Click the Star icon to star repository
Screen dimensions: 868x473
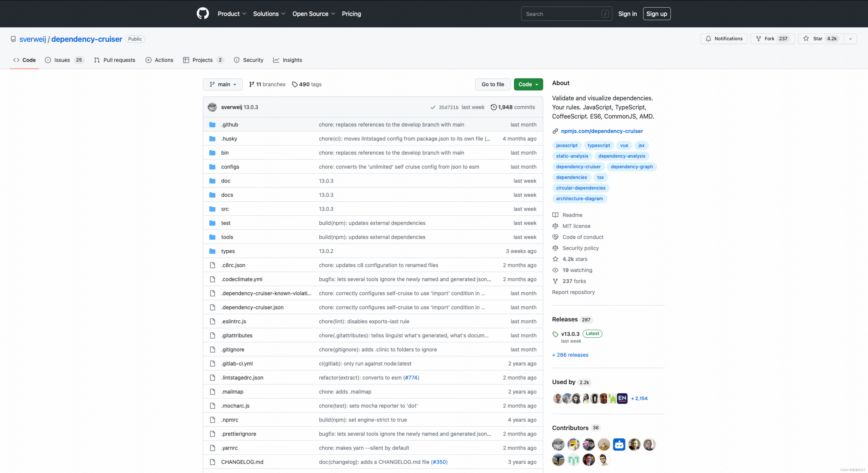click(x=808, y=38)
